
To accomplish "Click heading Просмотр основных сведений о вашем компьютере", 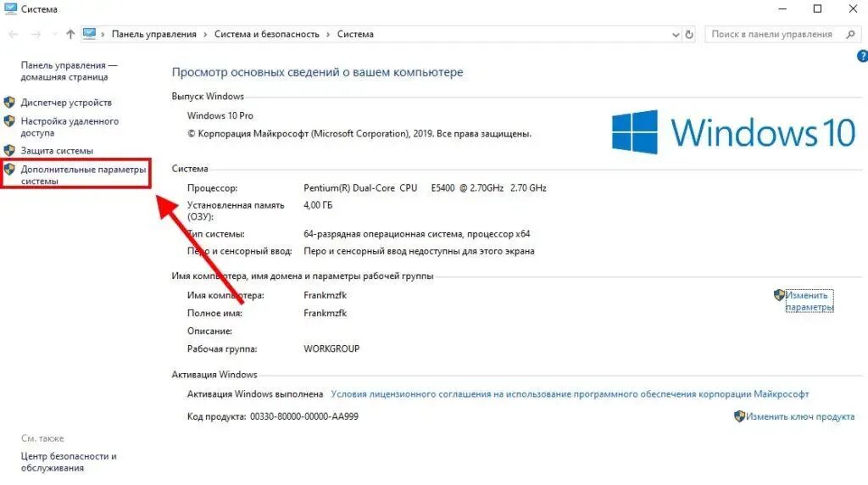I will click(x=317, y=73).
